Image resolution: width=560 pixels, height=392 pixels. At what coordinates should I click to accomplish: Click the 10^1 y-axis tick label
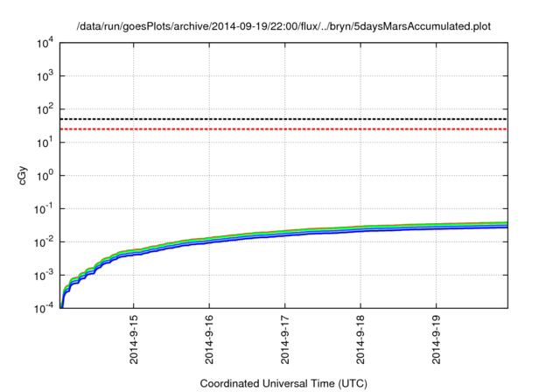tap(45, 143)
